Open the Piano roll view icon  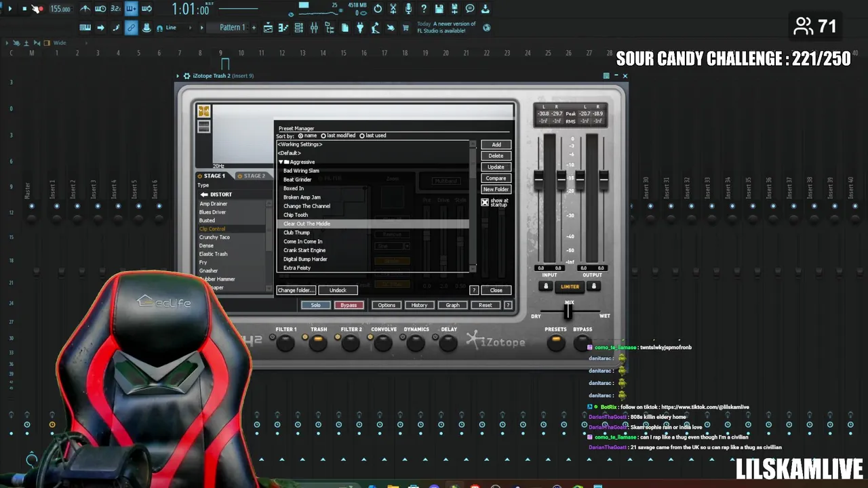(283, 28)
